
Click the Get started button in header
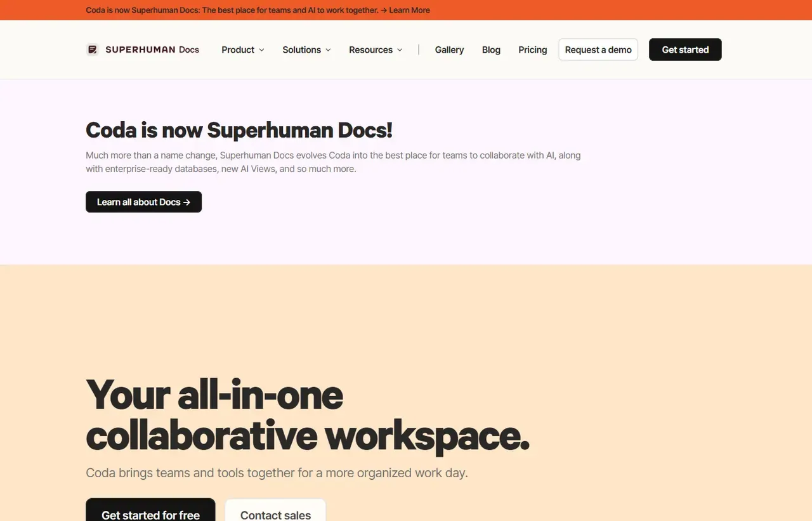[x=685, y=49]
